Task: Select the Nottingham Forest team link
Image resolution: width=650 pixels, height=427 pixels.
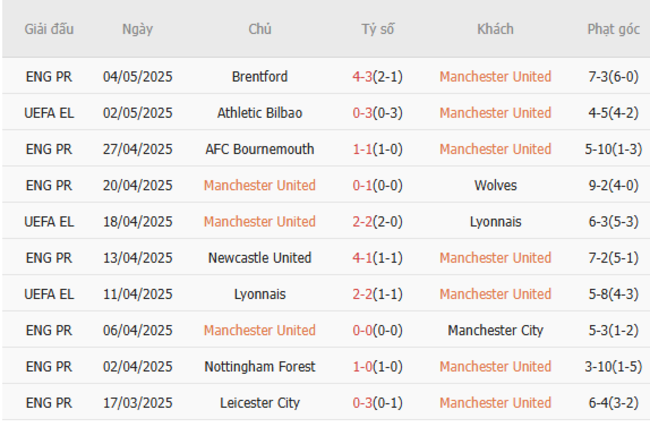Action: tap(259, 366)
